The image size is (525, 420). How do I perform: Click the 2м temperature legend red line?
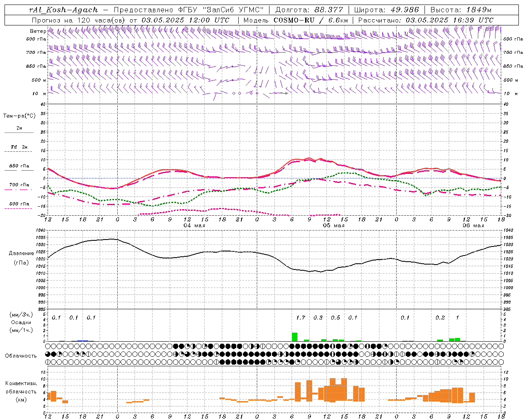19,132
